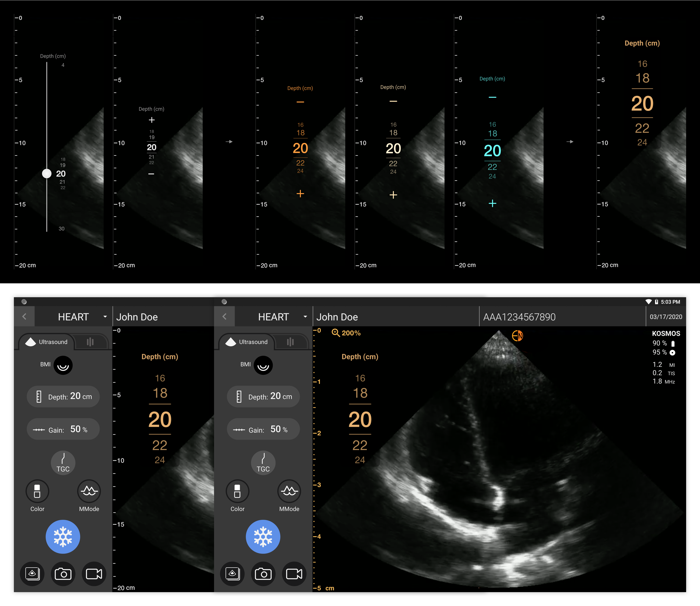Expand HEART preset dropdown in left mockup

pos(105,317)
